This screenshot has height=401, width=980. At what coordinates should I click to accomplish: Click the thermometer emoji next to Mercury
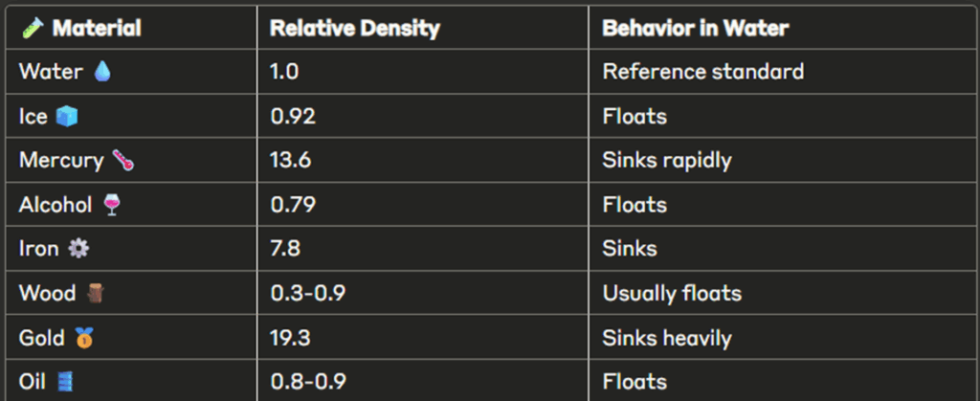click(x=123, y=161)
